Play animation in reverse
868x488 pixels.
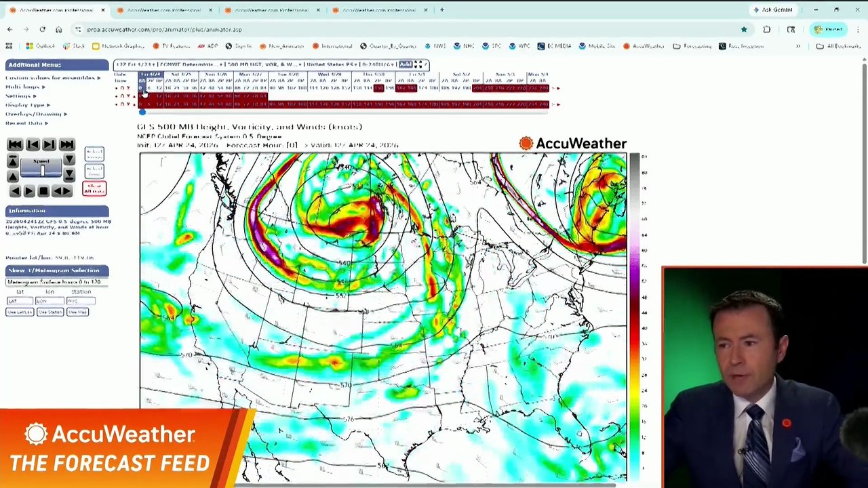15,191
